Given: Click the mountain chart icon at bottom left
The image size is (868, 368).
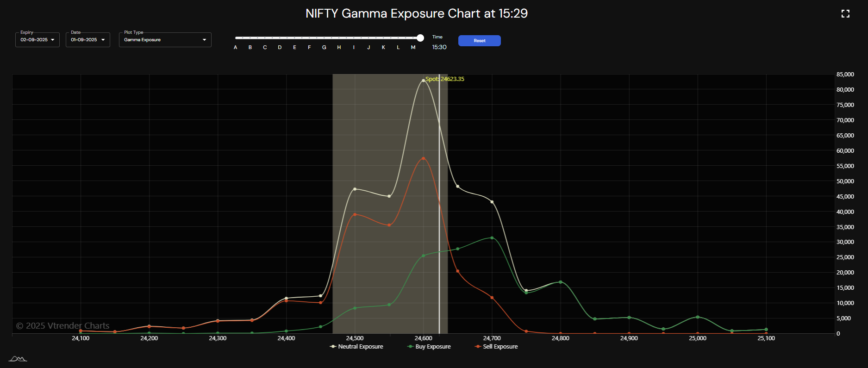Looking at the screenshot, I should coord(18,359).
